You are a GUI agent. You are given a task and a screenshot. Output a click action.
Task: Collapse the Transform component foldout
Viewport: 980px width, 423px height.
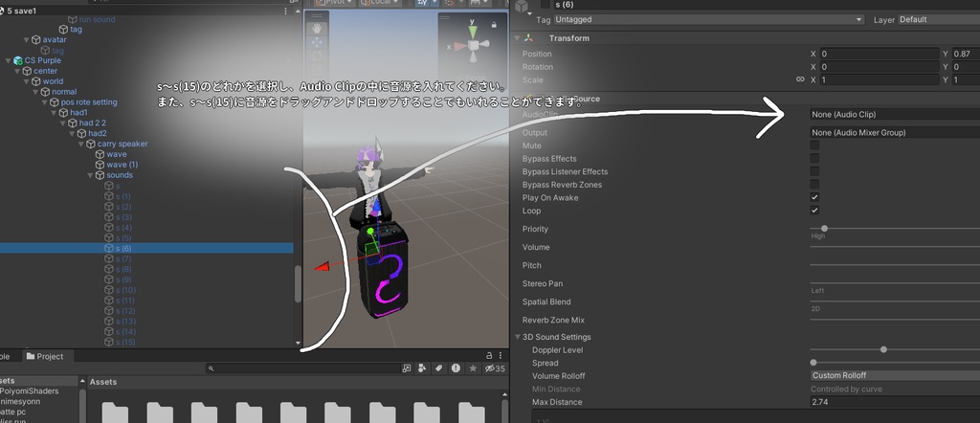pyautogui.click(x=517, y=38)
